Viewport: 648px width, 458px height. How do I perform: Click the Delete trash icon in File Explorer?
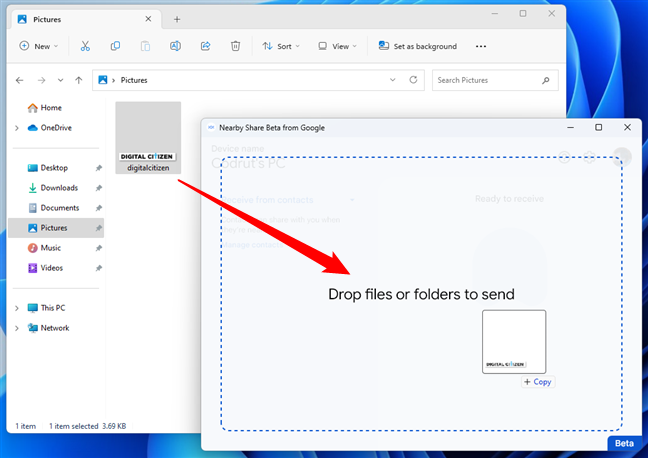(235, 46)
